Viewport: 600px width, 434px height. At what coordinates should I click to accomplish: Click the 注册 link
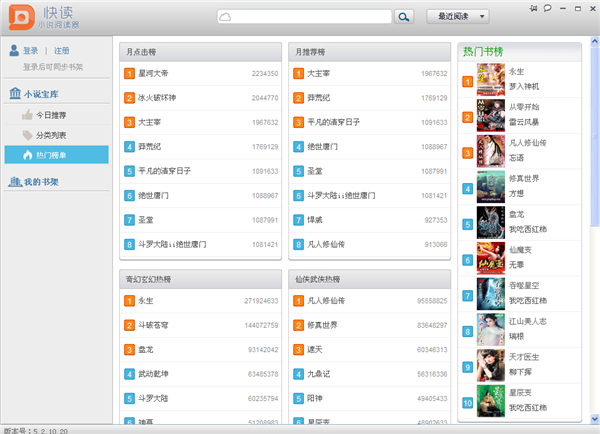click(x=61, y=51)
